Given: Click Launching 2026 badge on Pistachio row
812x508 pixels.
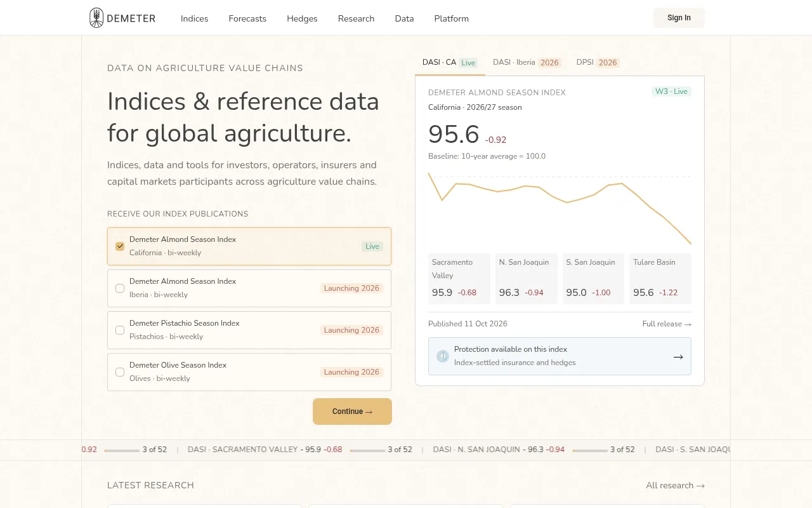Looking at the screenshot, I should pyautogui.click(x=351, y=330).
